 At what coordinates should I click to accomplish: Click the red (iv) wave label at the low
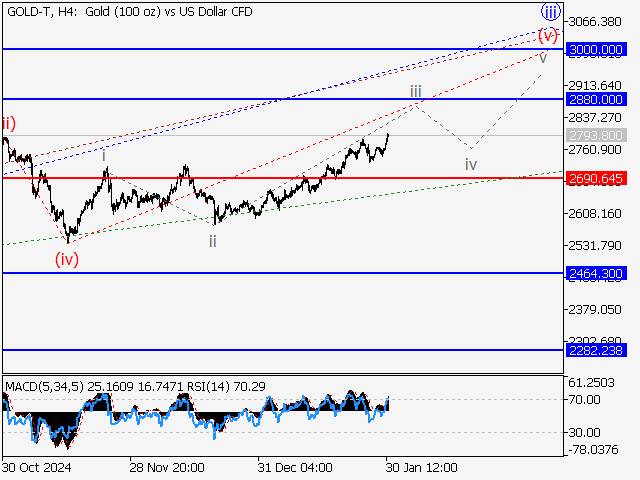coord(66,259)
